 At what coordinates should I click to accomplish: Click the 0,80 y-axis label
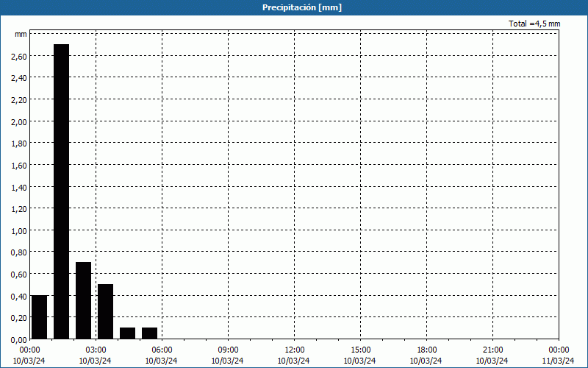coord(19,252)
